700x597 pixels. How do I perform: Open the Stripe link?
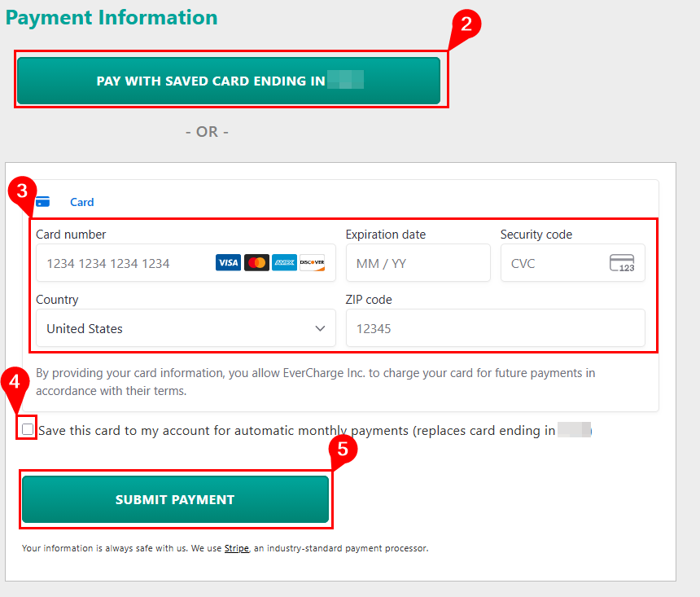236,548
